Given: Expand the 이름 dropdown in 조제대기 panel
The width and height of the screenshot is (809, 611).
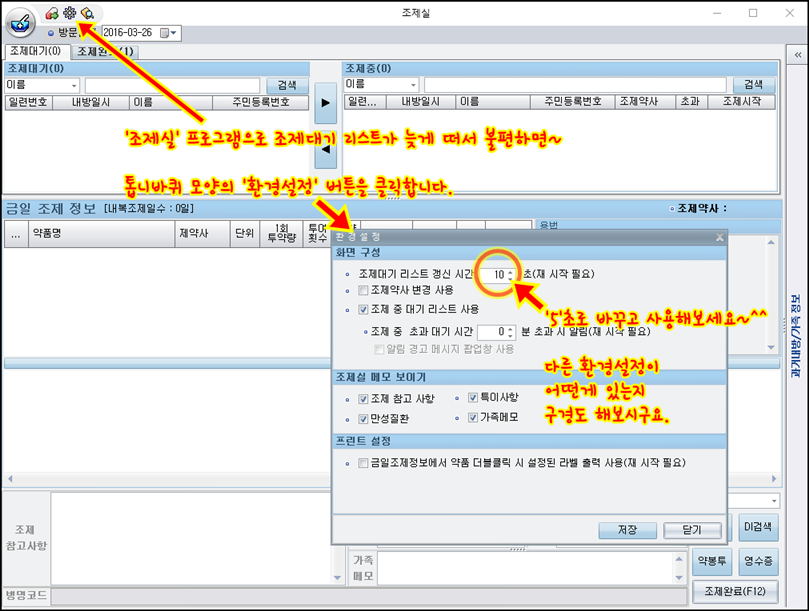Looking at the screenshot, I should pyautogui.click(x=73, y=86).
